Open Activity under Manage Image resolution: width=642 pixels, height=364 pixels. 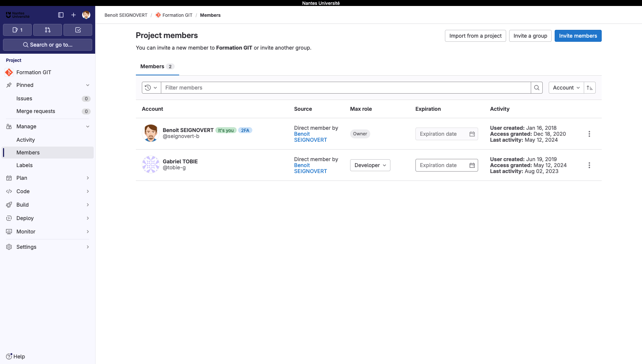[x=47, y=140]
